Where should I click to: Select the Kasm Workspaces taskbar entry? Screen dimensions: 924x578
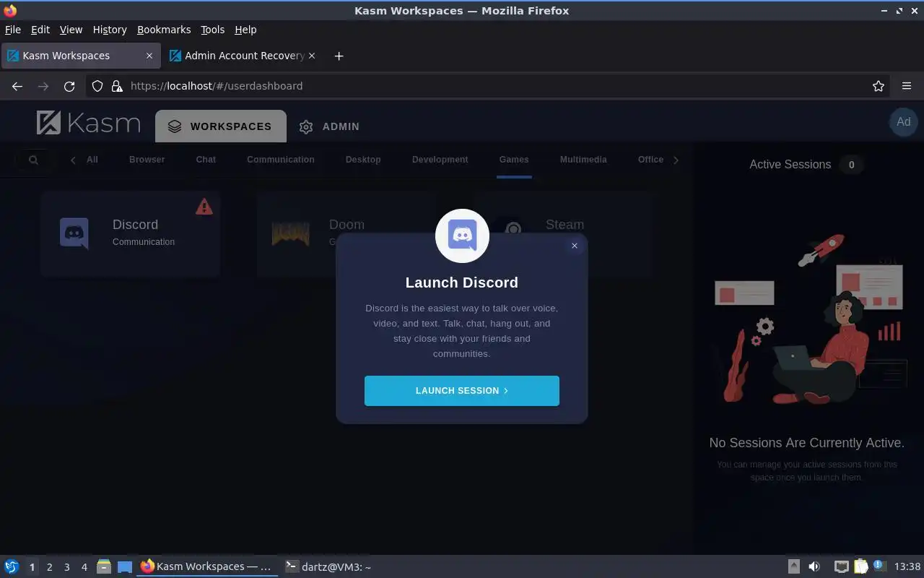(207, 567)
